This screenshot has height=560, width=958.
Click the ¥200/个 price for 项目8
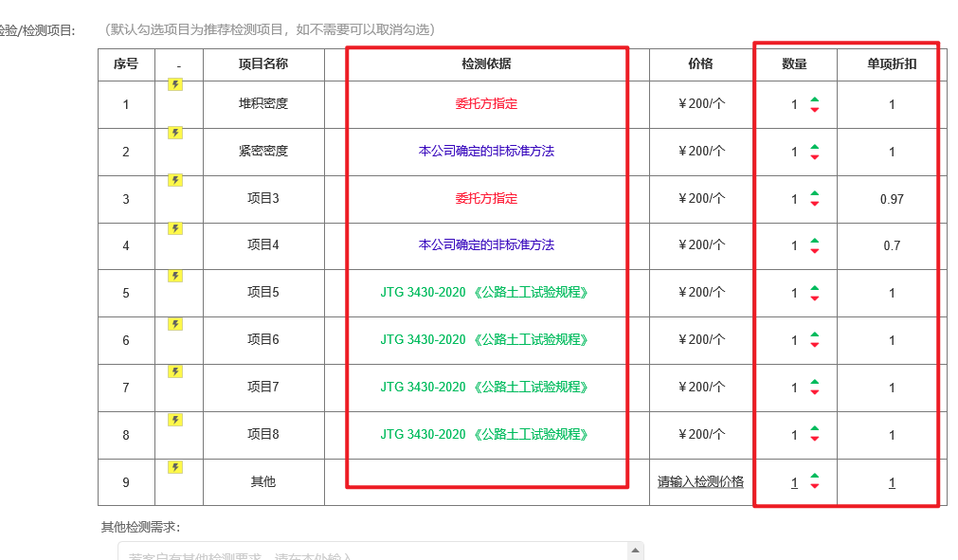pos(701,434)
